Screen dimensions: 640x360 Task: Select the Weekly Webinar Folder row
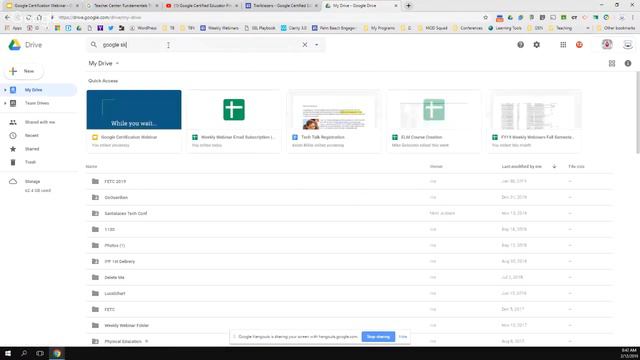click(349, 325)
